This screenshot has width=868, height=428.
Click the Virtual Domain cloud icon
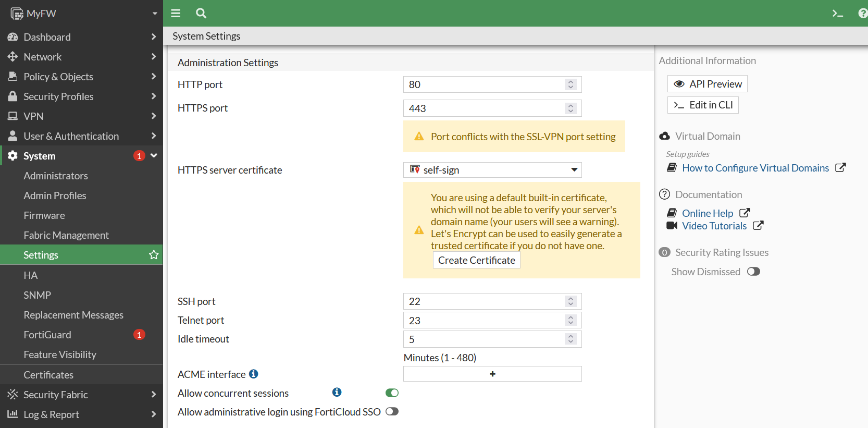665,136
